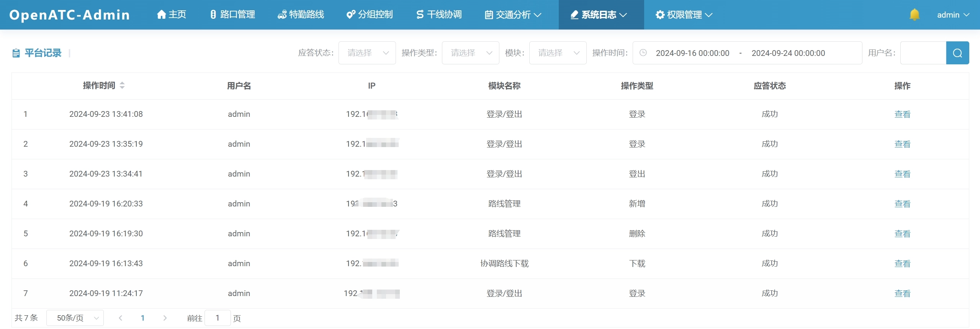Click the 用户名 search input field
The height and width of the screenshot is (329, 980).
[923, 53]
